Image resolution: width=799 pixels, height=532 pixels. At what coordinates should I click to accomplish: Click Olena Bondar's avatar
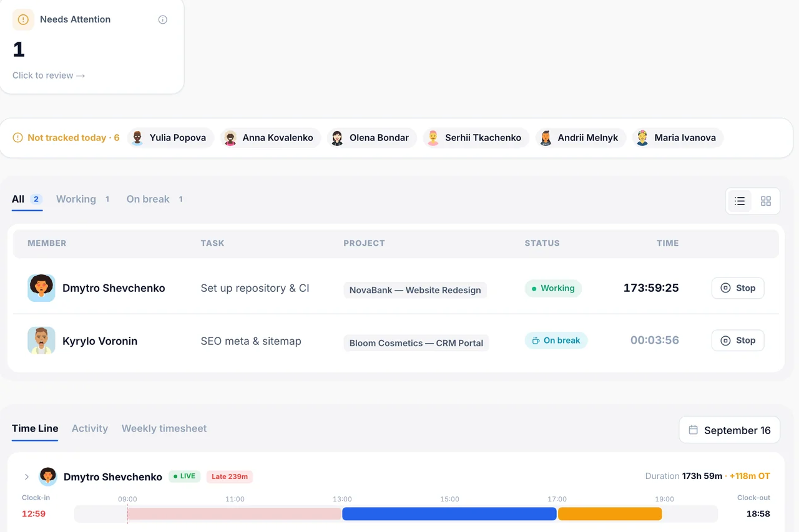pos(337,138)
